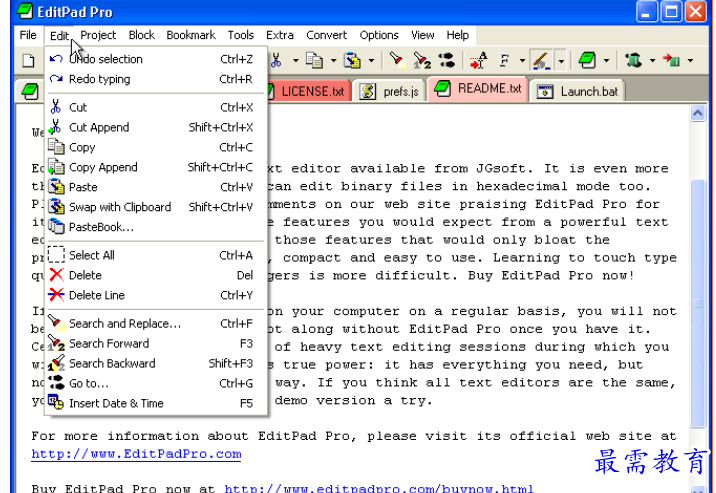Image resolution: width=716 pixels, height=493 pixels.
Task: Click the Copy toolbar icon
Action: click(x=314, y=60)
